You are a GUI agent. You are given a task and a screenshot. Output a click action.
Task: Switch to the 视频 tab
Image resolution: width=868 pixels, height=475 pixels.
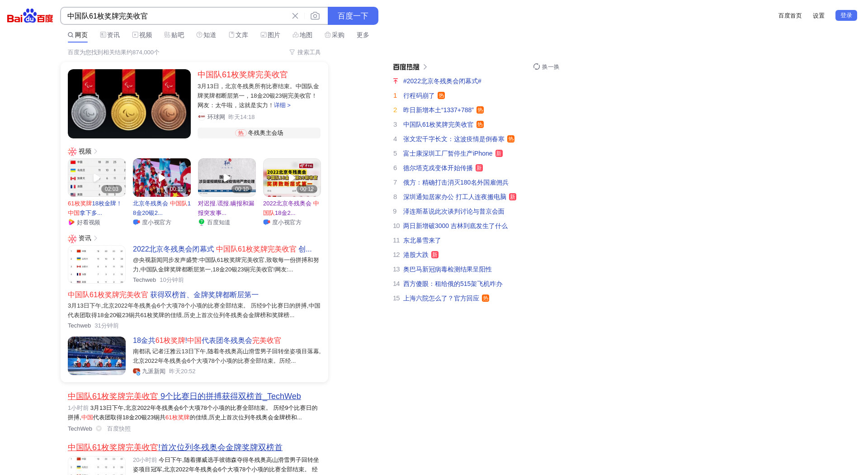pos(142,35)
